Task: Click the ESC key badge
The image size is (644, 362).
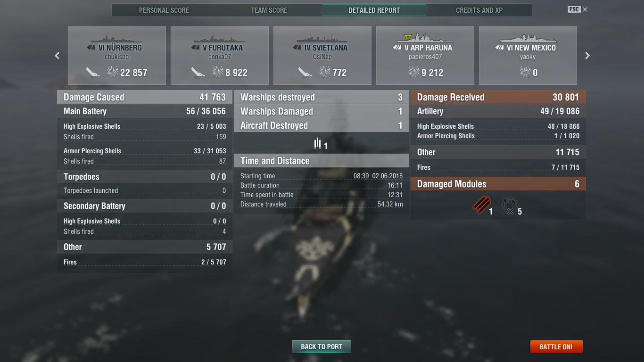Action: 574,9
